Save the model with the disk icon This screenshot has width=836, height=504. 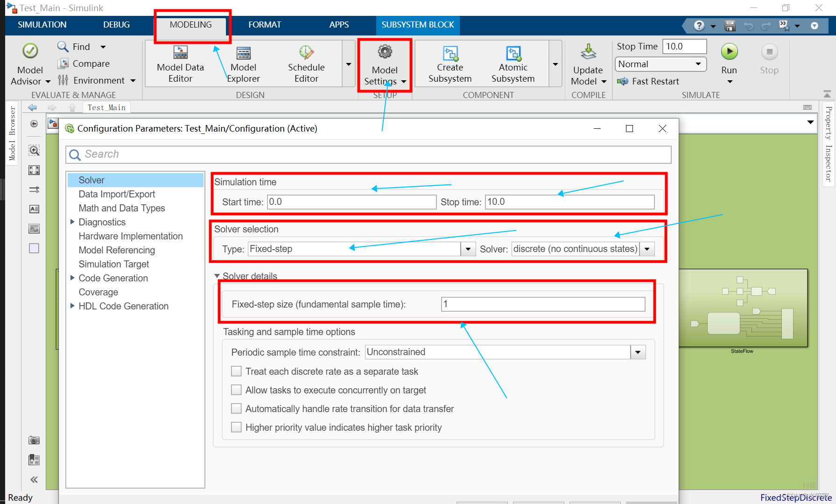click(x=730, y=26)
